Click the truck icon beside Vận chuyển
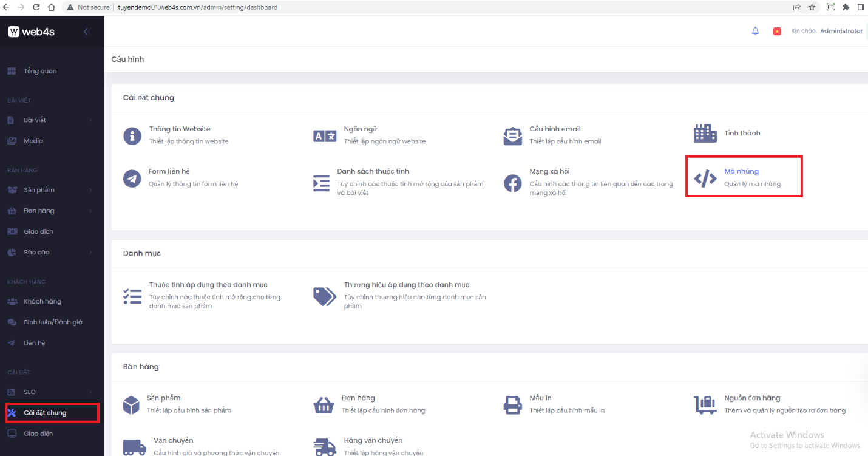868x456 pixels. pos(132,446)
